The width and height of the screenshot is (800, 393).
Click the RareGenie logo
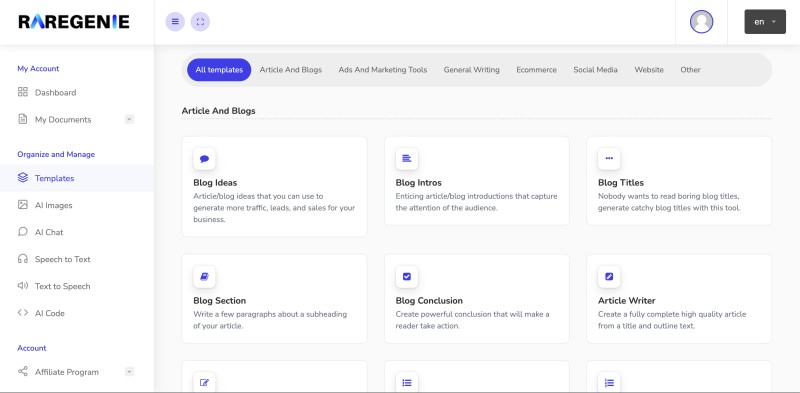[x=74, y=22]
